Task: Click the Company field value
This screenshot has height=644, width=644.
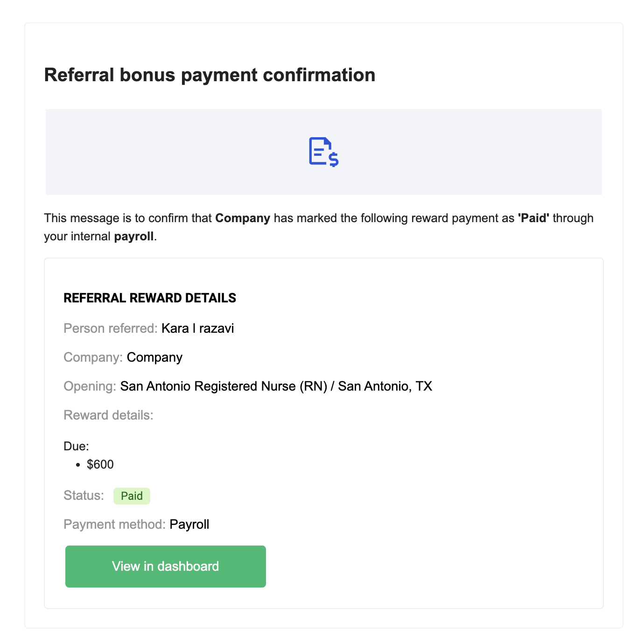Action: 154,357
